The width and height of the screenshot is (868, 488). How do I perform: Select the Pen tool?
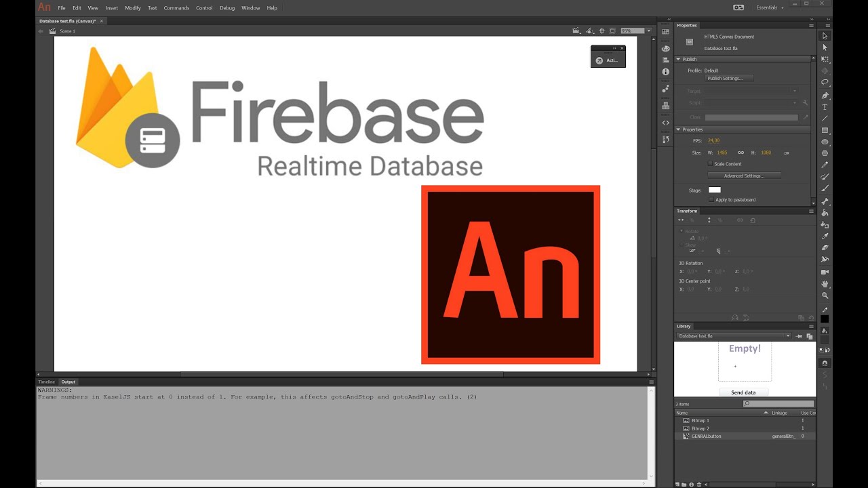click(825, 96)
